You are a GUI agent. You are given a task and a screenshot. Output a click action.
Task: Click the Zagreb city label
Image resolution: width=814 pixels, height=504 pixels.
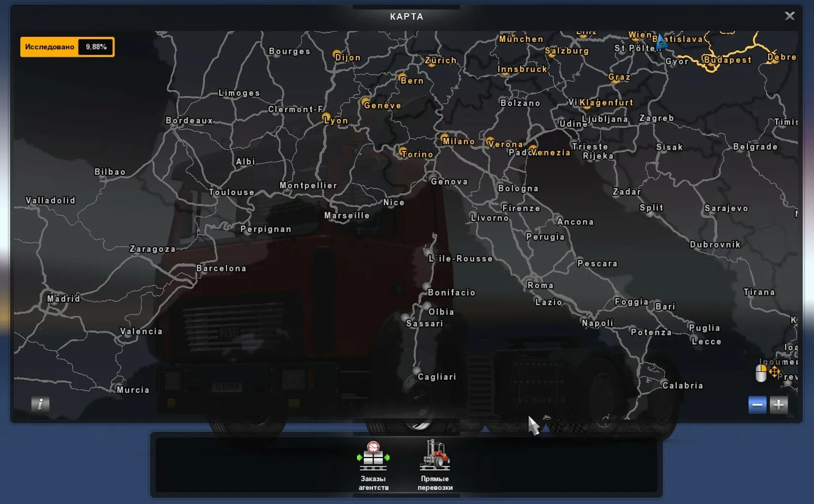[x=657, y=118]
